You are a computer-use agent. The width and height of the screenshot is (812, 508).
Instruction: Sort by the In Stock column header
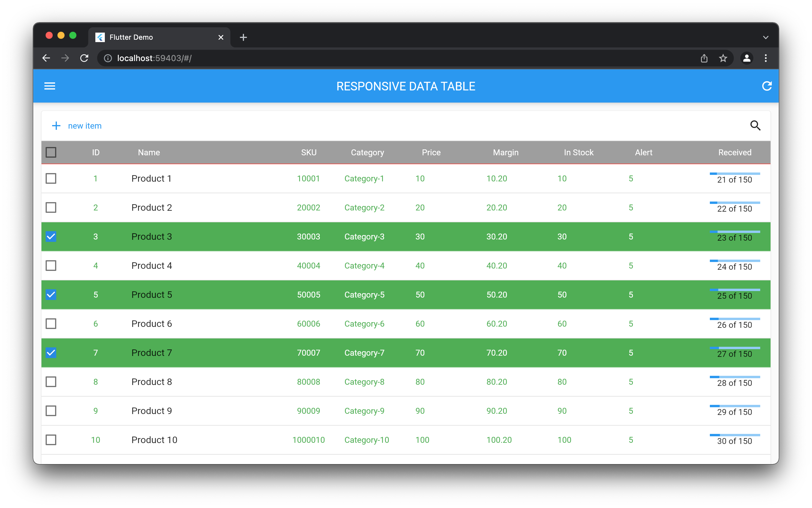click(578, 153)
